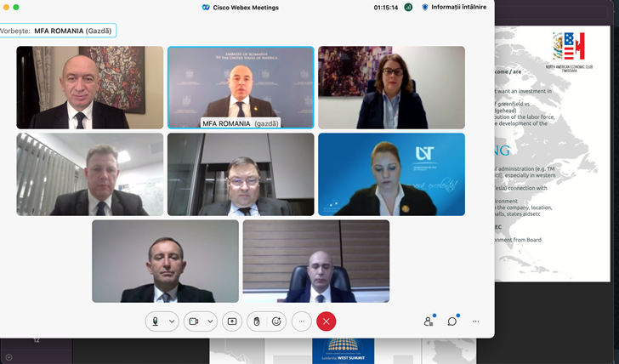Leave the meeting with red X button

[327, 321]
